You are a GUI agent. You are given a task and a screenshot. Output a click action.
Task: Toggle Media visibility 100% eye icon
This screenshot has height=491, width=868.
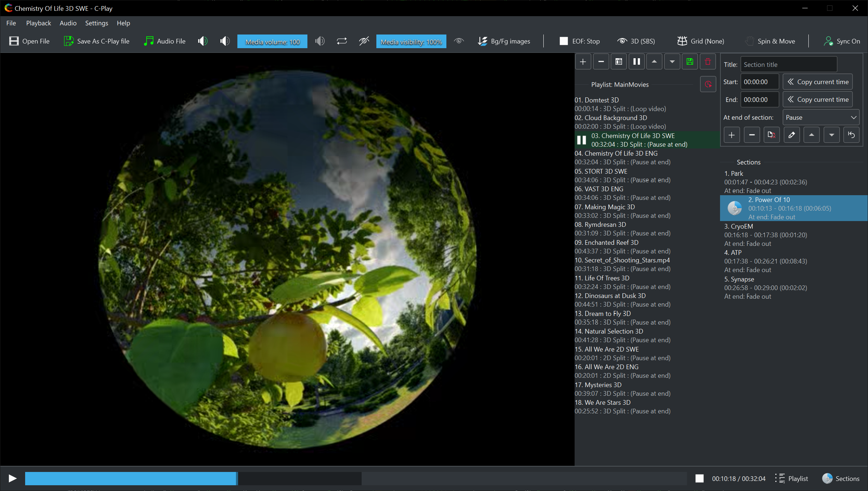pos(459,41)
